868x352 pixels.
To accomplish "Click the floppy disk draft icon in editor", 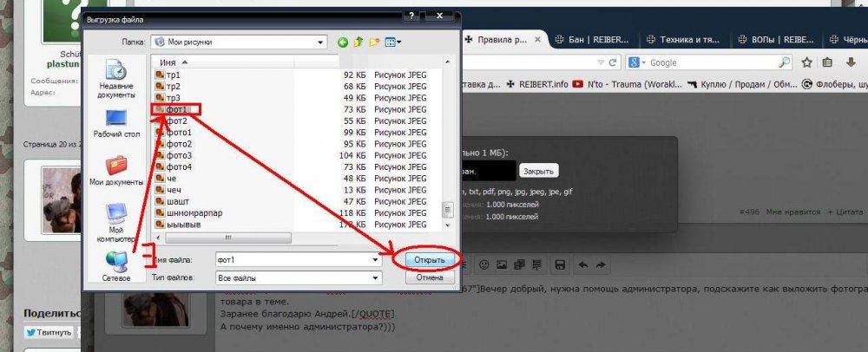I will coord(560,264).
